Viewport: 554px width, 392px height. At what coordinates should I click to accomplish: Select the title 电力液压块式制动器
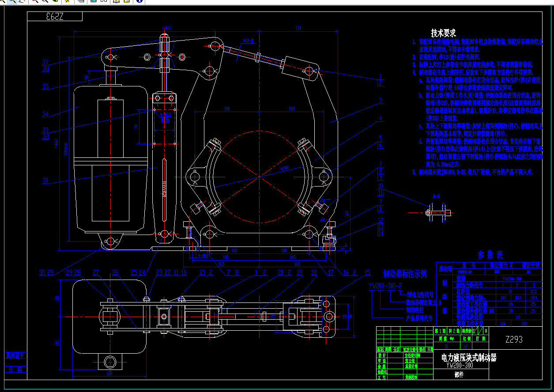(469, 358)
